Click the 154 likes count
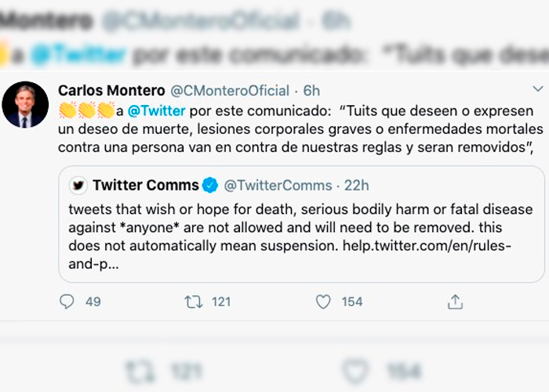The image size is (549, 392). click(352, 301)
